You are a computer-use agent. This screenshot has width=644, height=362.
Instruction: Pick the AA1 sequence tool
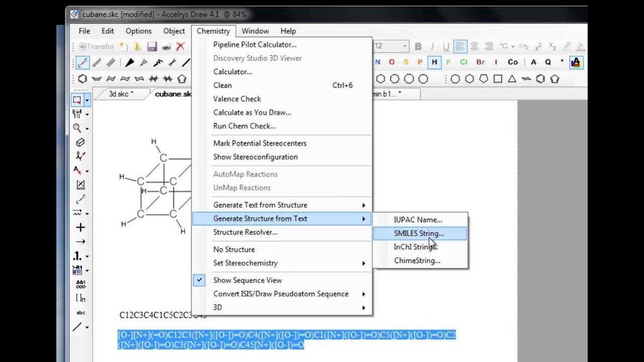[x=80, y=284]
